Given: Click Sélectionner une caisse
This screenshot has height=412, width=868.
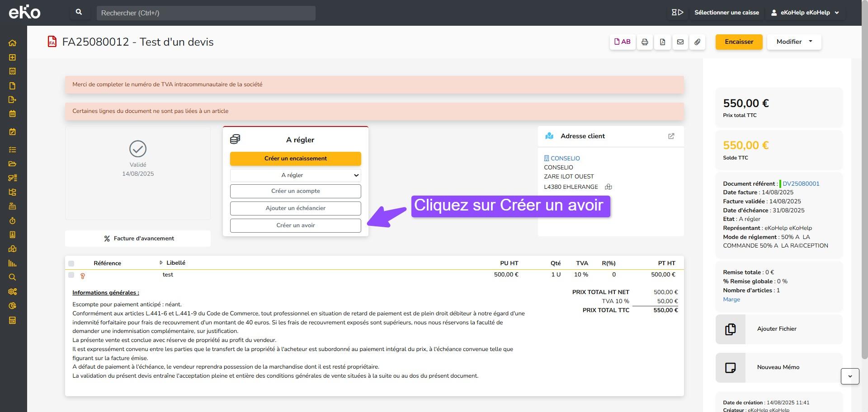Looking at the screenshot, I should click(x=726, y=13).
